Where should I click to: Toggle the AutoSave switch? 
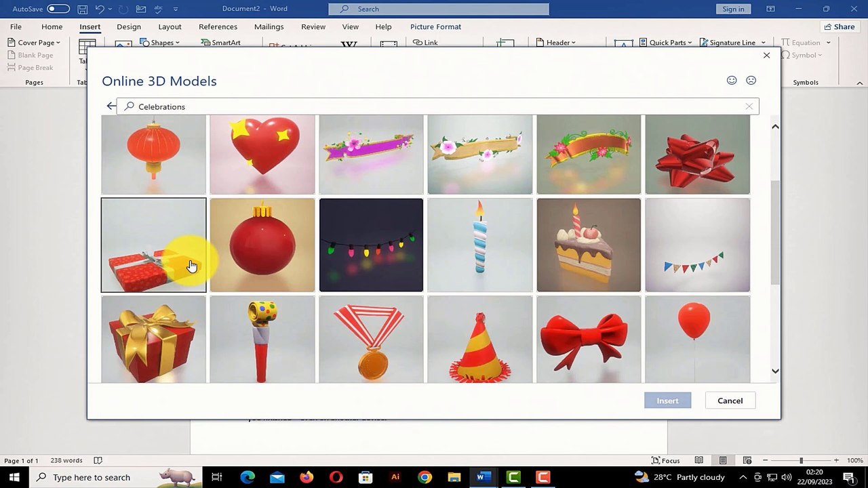(58, 9)
